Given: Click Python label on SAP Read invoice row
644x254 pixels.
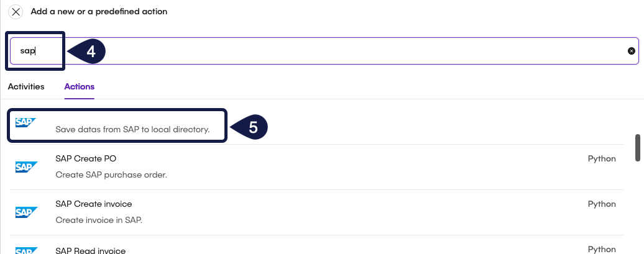Looking at the screenshot, I should point(601,249).
